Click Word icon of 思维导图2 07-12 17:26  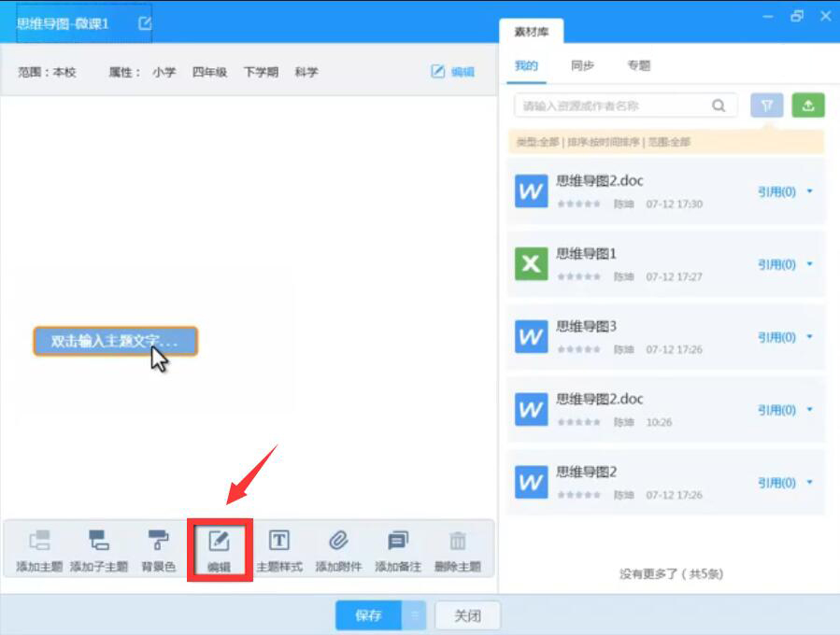click(x=531, y=483)
